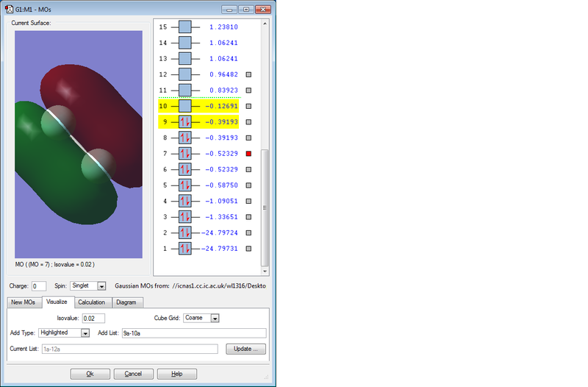Image resolution: width=588 pixels, height=387 pixels.
Task: Toggle surface marker for orbital 6
Action: pos(248,169)
